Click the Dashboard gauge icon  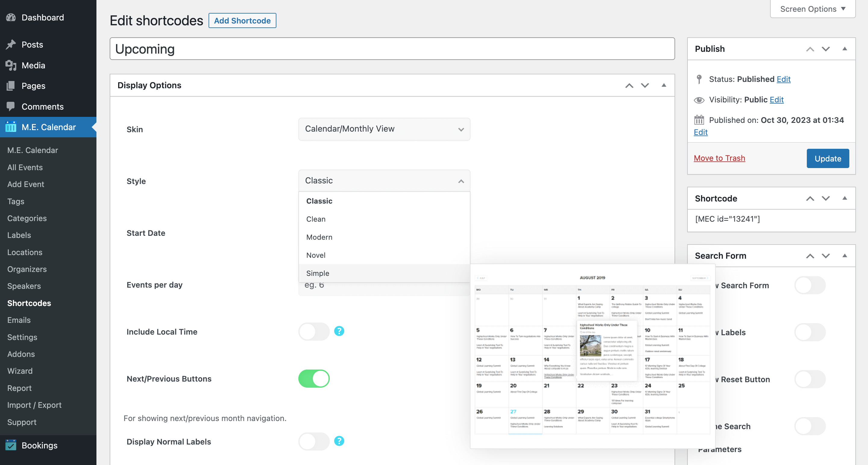(11, 17)
